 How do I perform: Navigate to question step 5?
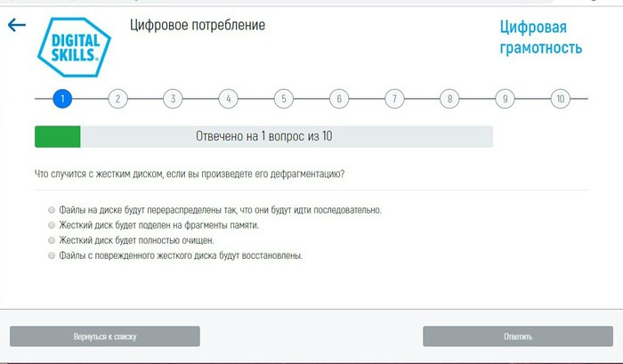coord(283,99)
